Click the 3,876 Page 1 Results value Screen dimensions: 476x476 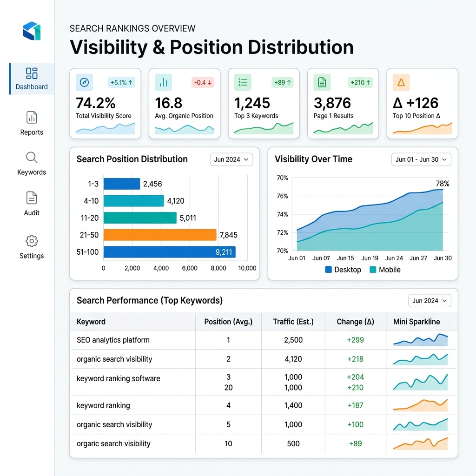click(332, 103)
